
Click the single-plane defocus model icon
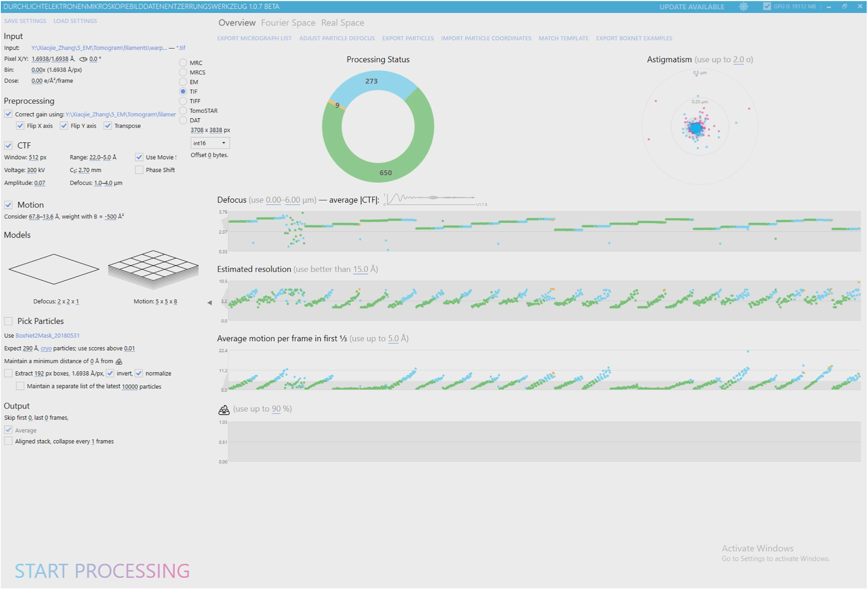coord(54,269)
